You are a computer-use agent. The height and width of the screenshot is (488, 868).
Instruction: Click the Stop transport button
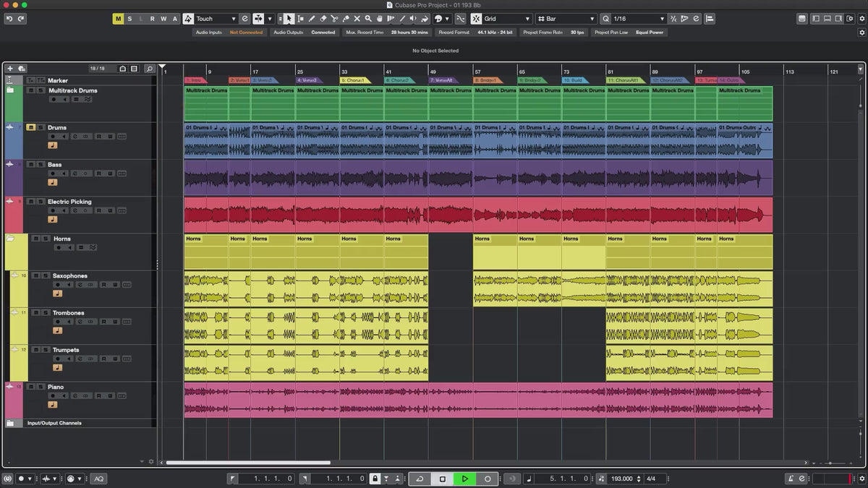pyautogui.click(x=443, y=479)
